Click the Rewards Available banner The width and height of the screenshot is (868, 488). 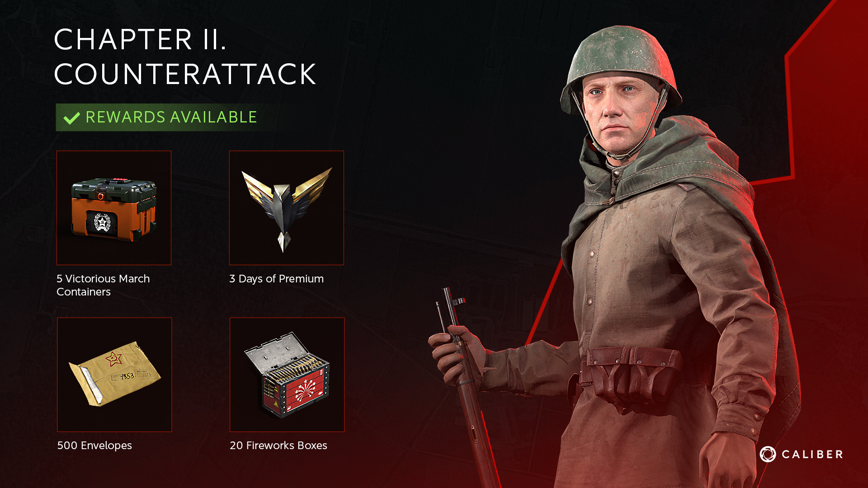pos(167,117)
